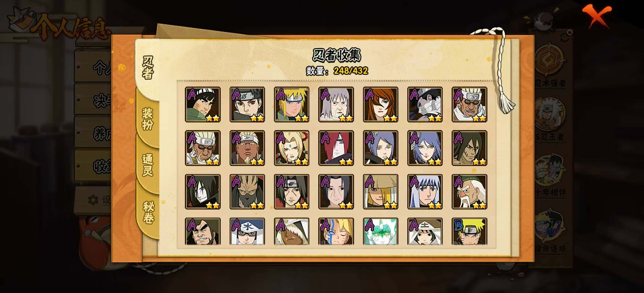
Task: Open the 秘卷 scroll tab
Action: 148,212
